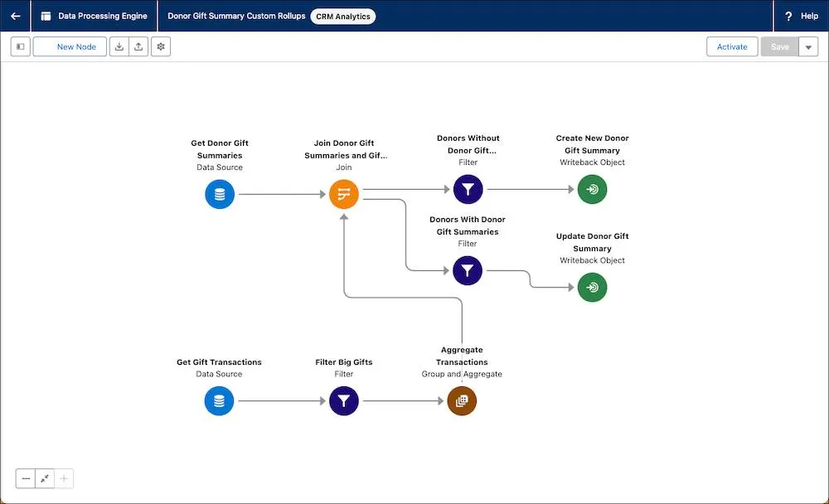This screenshot has height=504, width=829.
Task: Click the Create New Donor Gift Summary label
Action: click(592, 144)
